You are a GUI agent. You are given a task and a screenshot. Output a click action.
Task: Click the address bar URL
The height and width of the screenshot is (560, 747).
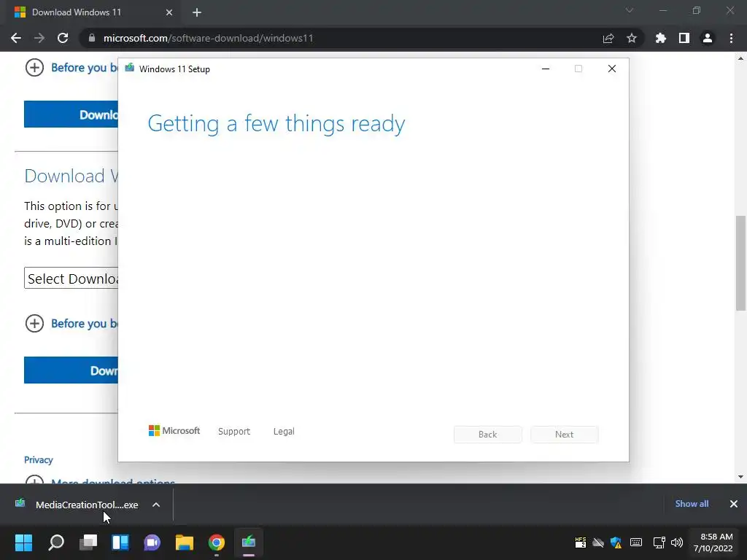[x=208, y=38]
